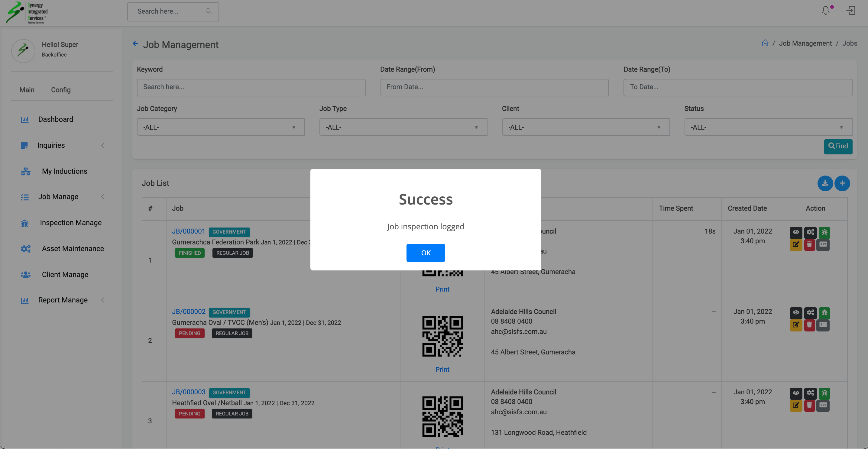Click the green bug inspection icon for JB/000003
This screenshot has height=449, width=868.
(824, 393)
